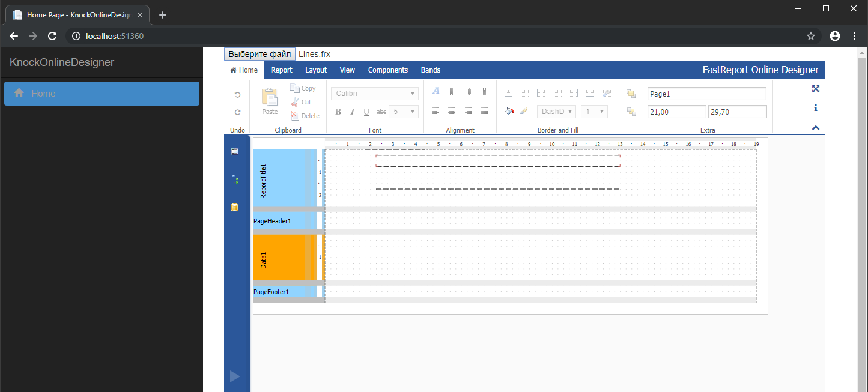Open the data sources panel icon
Image resolution: width=868 pixels, height=392 pixels.
point(235,207)
